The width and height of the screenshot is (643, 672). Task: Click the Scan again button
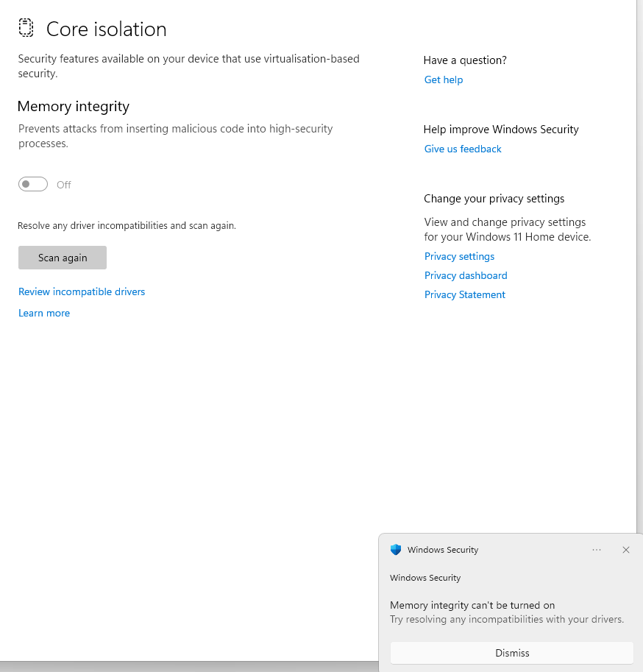(63, 258)
